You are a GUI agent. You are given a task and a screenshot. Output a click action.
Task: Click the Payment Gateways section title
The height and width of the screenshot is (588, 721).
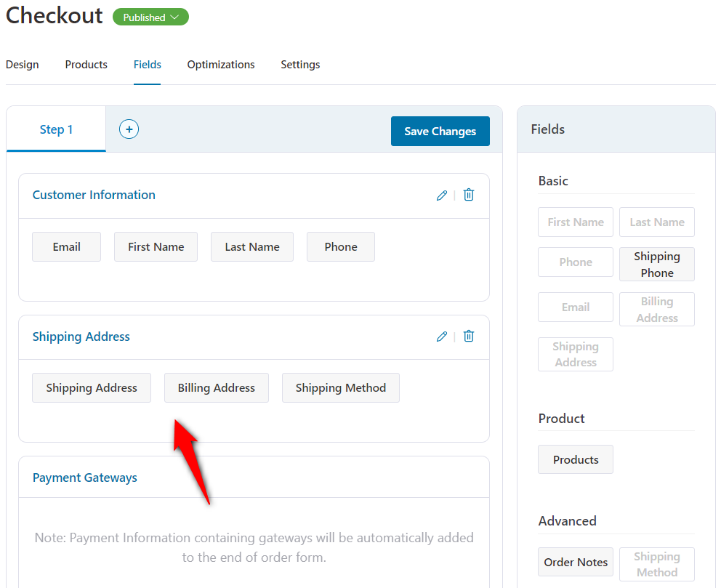84,478
